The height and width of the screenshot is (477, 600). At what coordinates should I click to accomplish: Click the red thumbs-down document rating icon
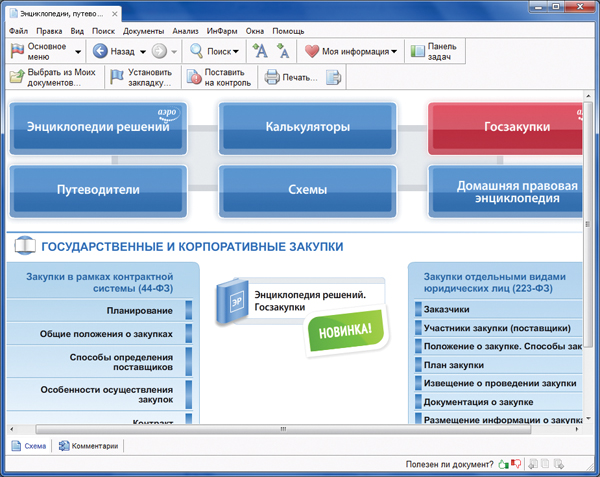(x=517, y=464)
